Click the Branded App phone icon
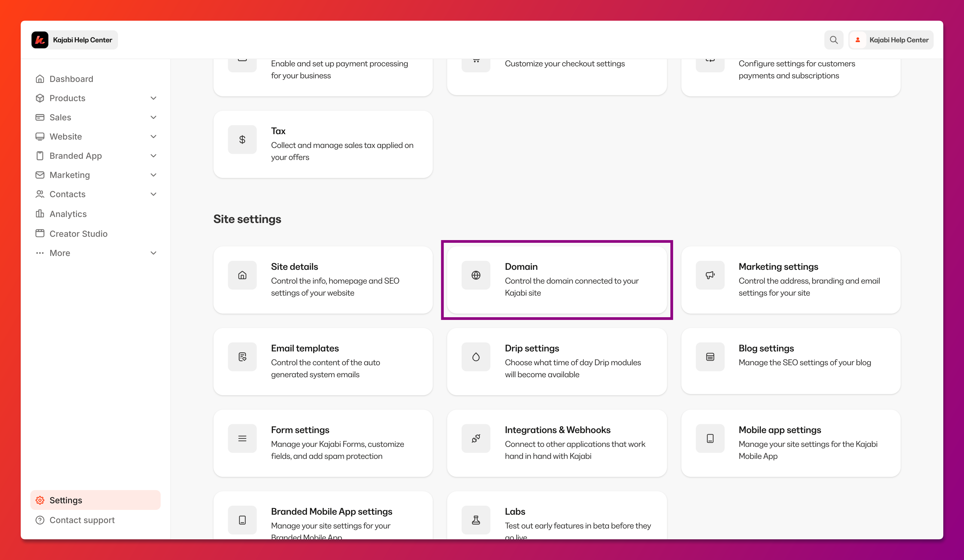The width and height of the screenshot is (964, 560). pyautogui.click(x=40, y=155)
